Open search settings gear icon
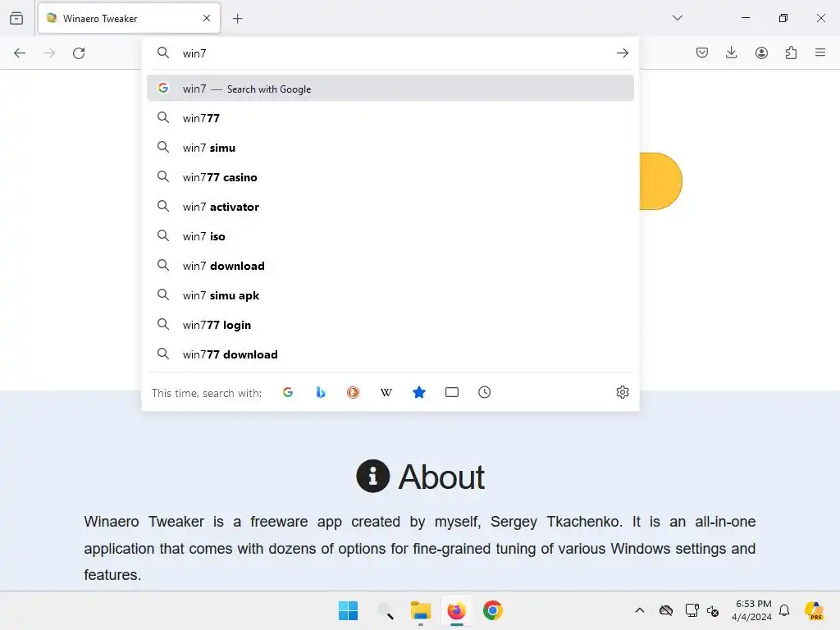 pos(622,392)
